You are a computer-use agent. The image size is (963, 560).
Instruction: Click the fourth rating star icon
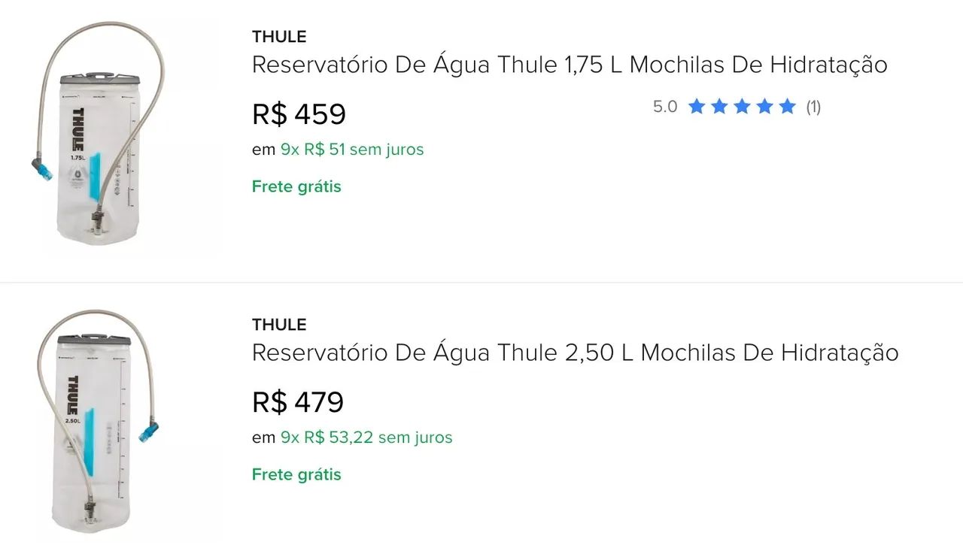click(764, 106)
